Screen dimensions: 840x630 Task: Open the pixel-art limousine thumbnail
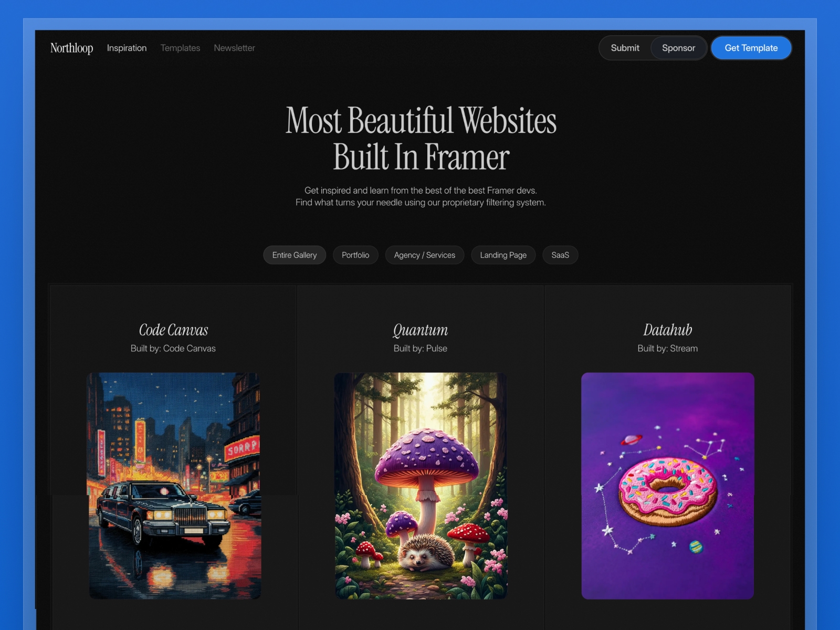pos(173,486)
